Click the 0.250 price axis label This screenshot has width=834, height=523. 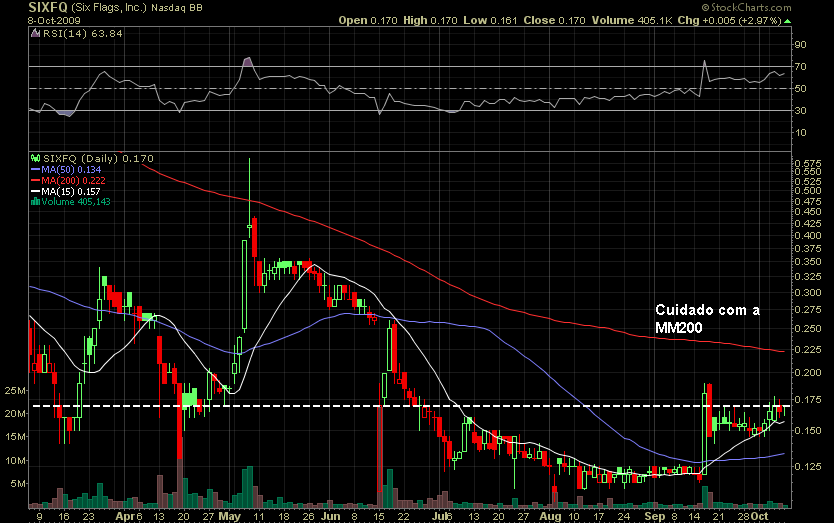click(808, 329)
